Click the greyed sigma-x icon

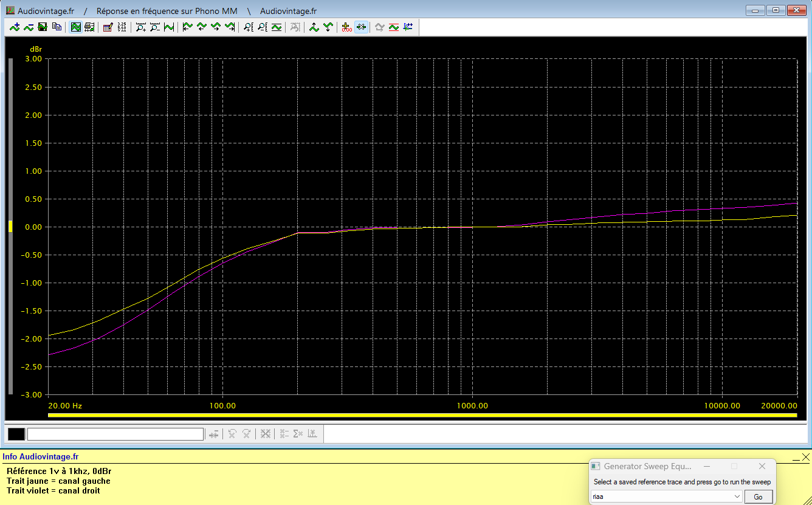click(x=298, y=434)
